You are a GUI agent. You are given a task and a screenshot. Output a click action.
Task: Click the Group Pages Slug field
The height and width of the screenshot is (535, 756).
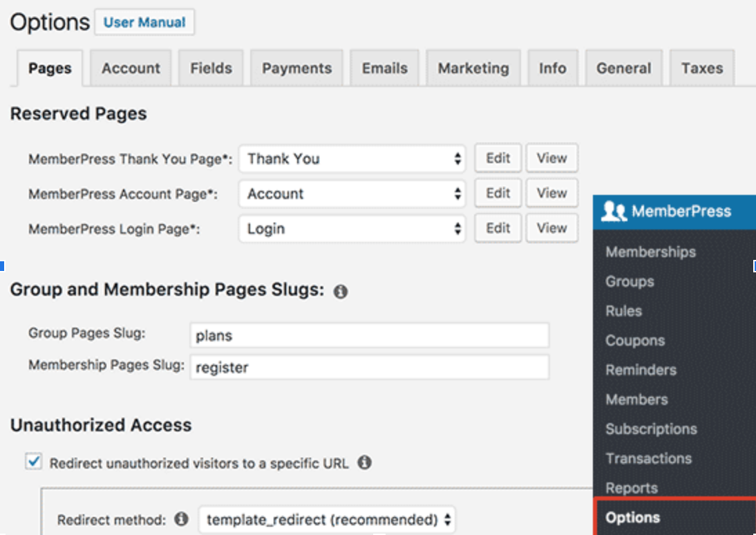click(x=369, y=336)
